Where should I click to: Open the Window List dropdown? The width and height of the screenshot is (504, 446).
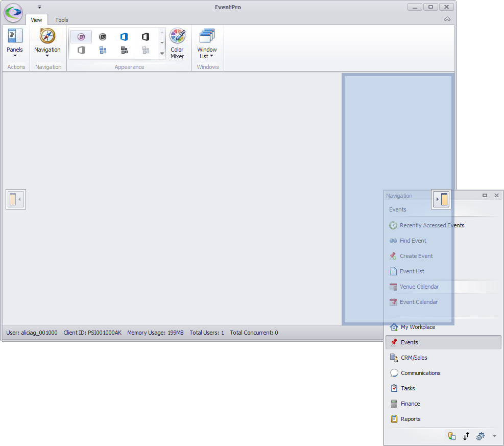tap(207, 44)
